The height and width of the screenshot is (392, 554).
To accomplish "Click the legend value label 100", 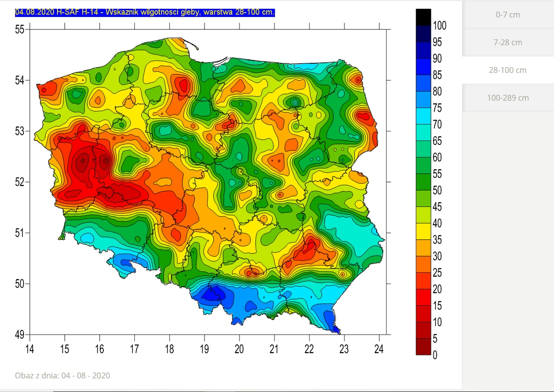I will 440,26.
